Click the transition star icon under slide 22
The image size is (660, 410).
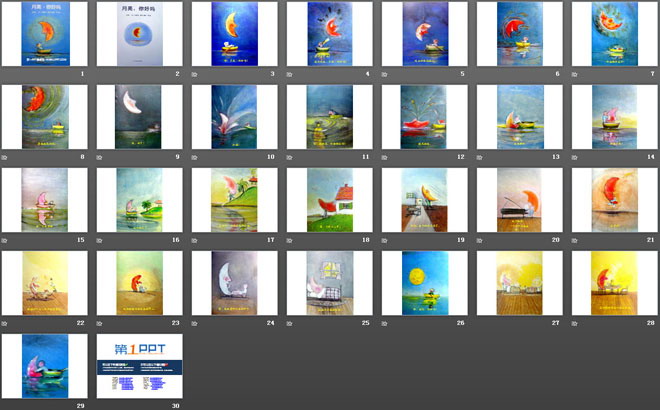[x=5, y=324]
